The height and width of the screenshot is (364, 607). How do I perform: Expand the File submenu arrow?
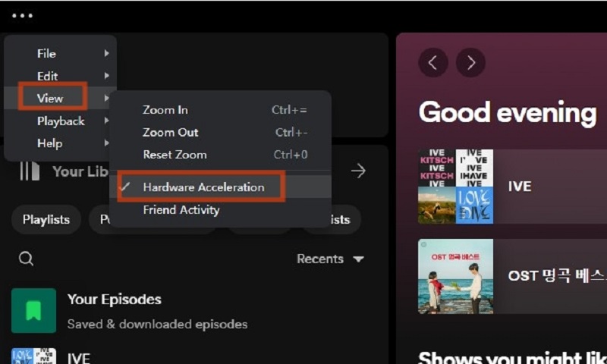tap(106, 53)
